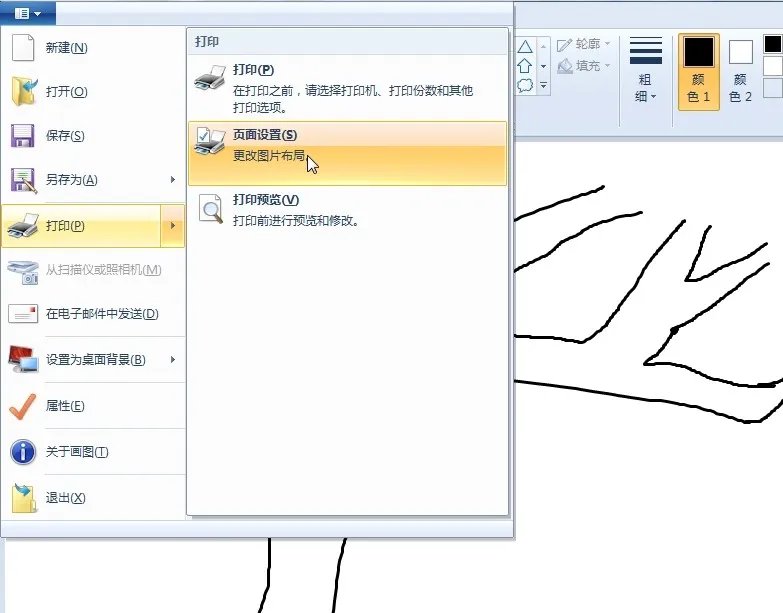783x613 pixels.
Task: Click the printer icon beside 打印(P) in left menu
Action: click(x=23, y=226)
